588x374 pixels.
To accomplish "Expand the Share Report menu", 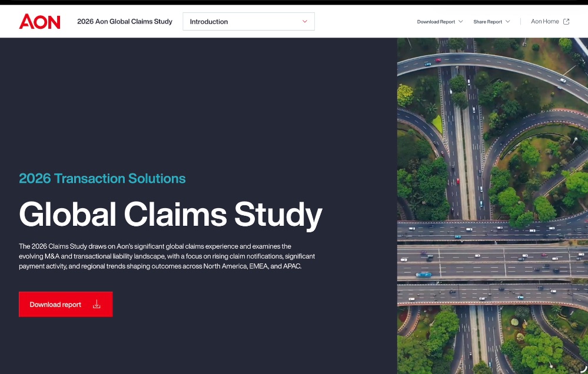I will pos(491,22).
